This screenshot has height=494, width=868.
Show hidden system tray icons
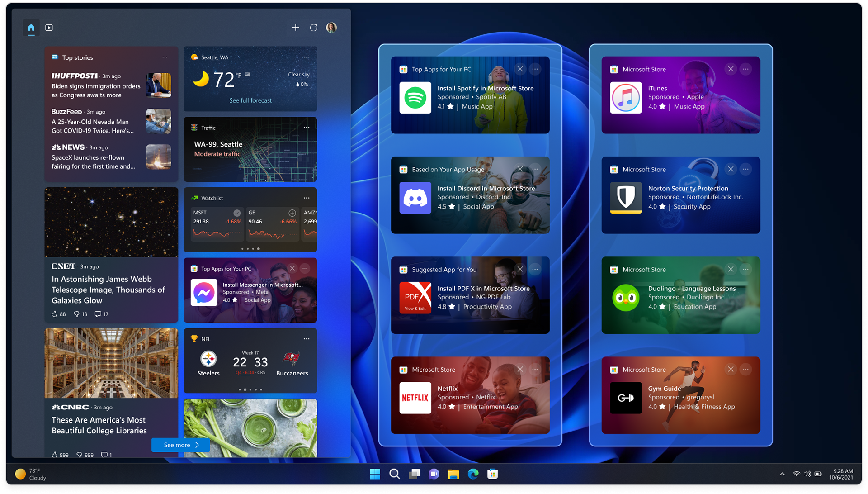pos(782,474)
